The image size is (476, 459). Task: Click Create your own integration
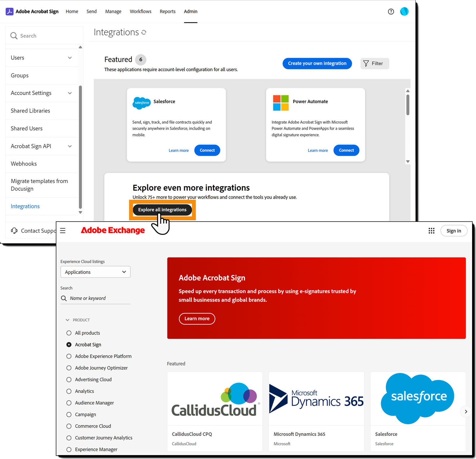click(x=317, y=63)
